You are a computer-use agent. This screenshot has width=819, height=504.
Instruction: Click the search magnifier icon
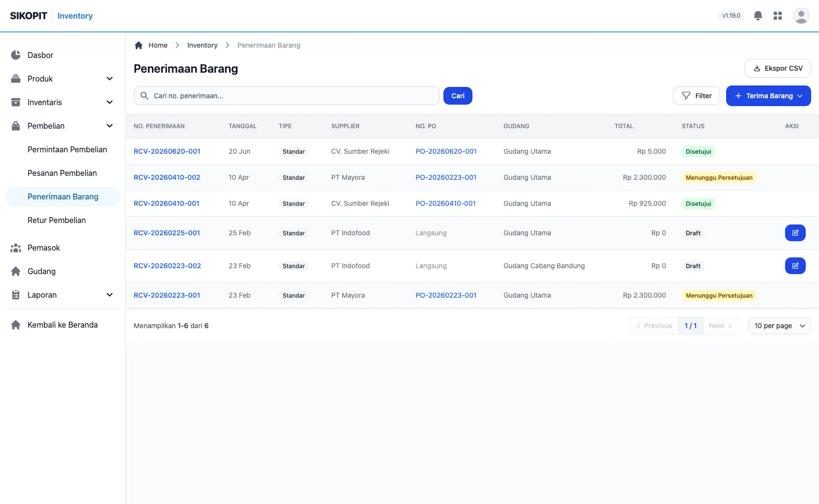145,96
